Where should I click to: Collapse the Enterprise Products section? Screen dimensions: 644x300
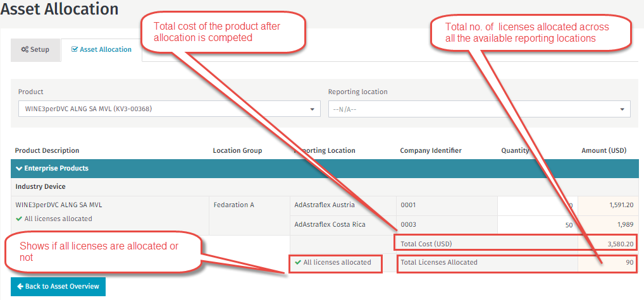tap(19, 169)
